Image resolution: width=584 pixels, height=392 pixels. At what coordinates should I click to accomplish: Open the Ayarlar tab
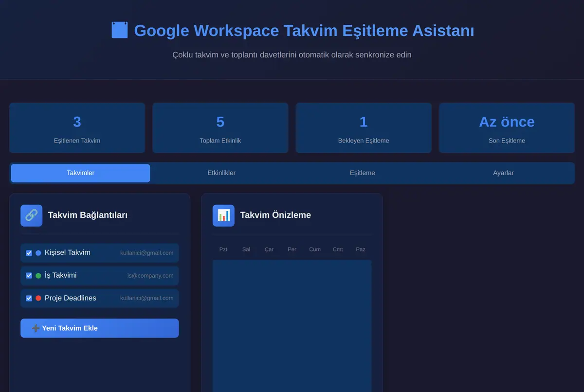(x=503, y=173)
